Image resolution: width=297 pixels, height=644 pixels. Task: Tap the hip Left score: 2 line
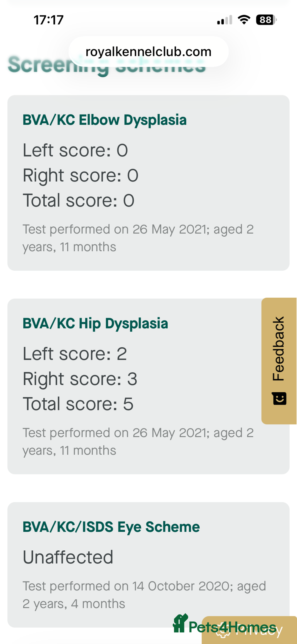[x=75, y=354]
